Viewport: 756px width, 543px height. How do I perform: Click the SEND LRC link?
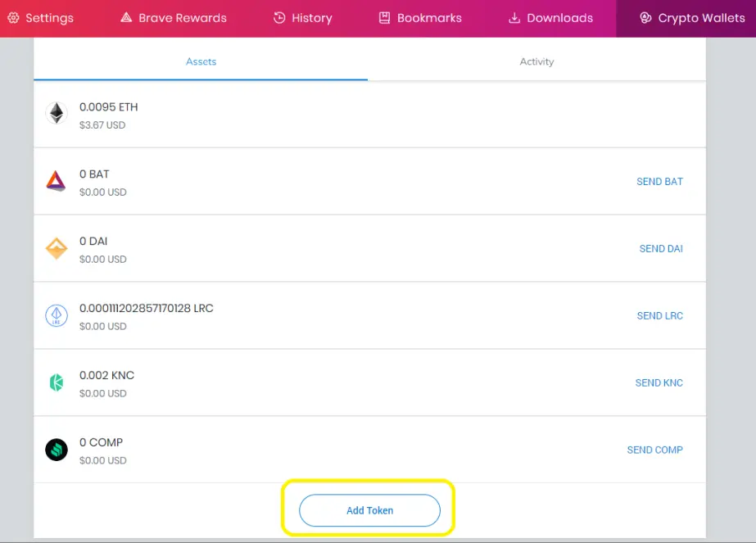pos(659,315)
